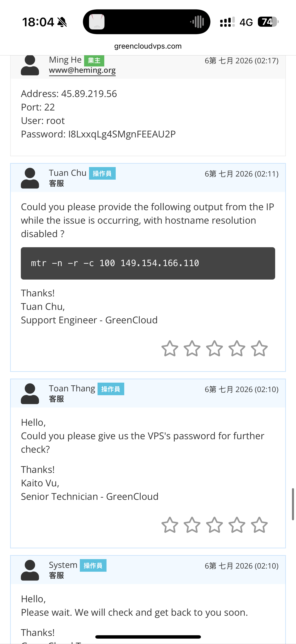This screenshot has width=296, height=644.
Task: Click Ming He's user avatar icon
Action: coord(30,65)
